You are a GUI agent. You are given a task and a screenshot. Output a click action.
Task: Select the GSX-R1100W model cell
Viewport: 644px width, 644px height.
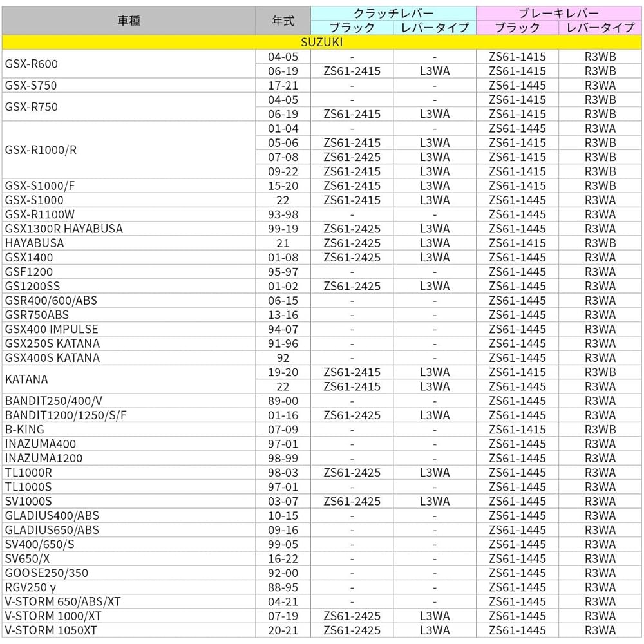[x=129, y=214]
